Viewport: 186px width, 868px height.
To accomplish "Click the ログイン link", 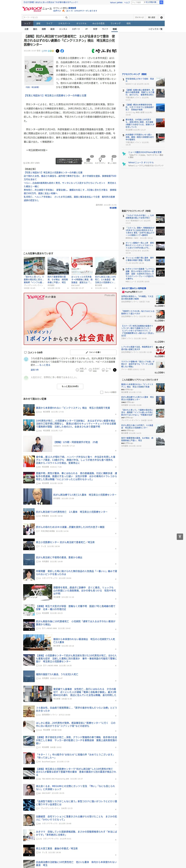I will [57, 11].
